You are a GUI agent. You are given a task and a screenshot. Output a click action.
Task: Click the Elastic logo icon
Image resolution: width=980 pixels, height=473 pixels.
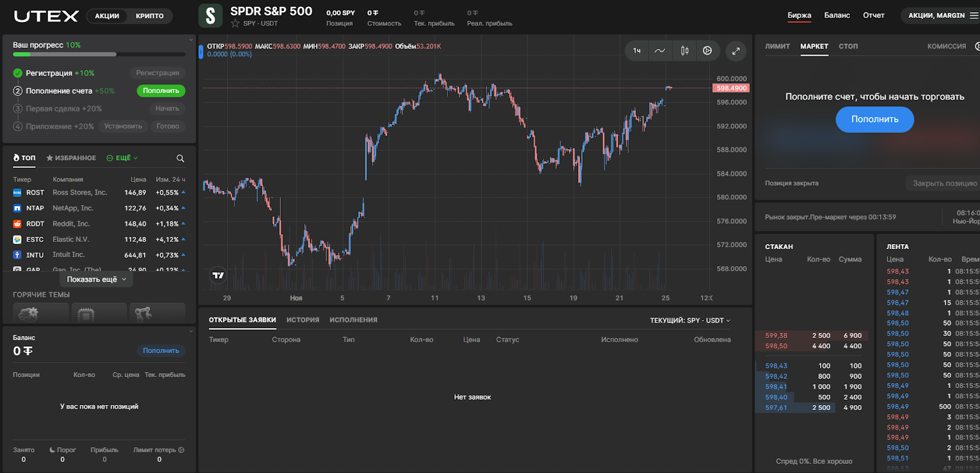17,239
